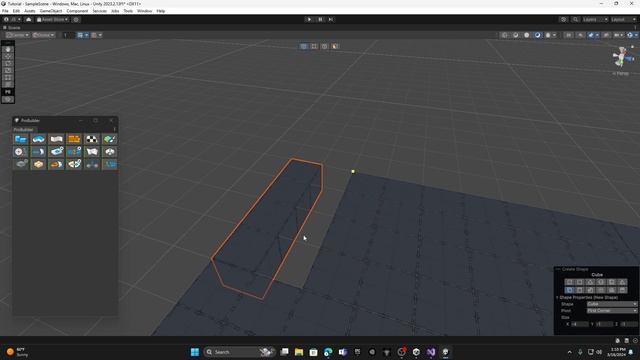
Task: Open the scene camera settings dropdown
Action: [618, 35]
